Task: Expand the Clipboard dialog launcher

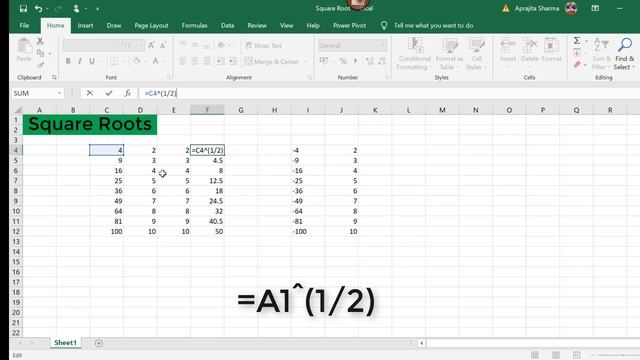Action: (x=54, y=77)
